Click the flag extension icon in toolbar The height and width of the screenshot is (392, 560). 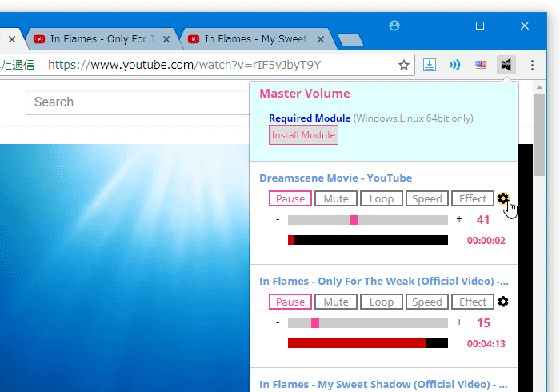point(481,65)
